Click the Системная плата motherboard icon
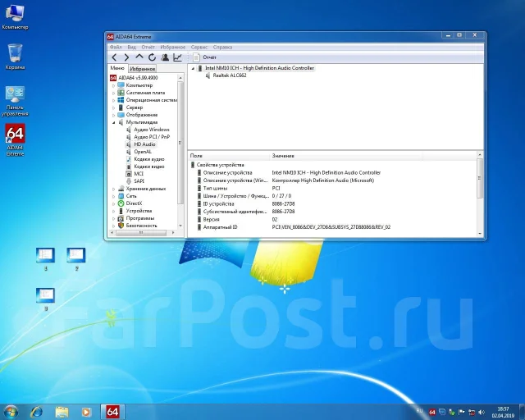 coord(121,93)
